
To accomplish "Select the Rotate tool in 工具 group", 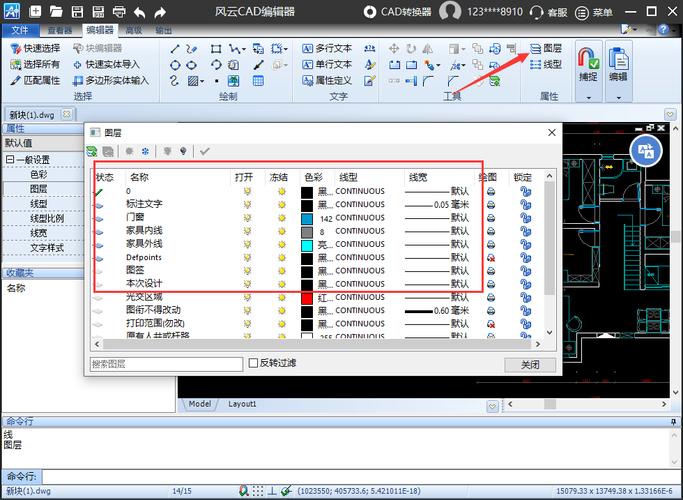I will (411, 48).
